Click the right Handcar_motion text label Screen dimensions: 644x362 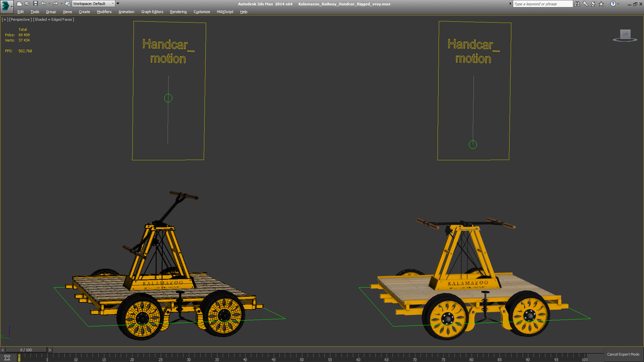click(473, 51)
